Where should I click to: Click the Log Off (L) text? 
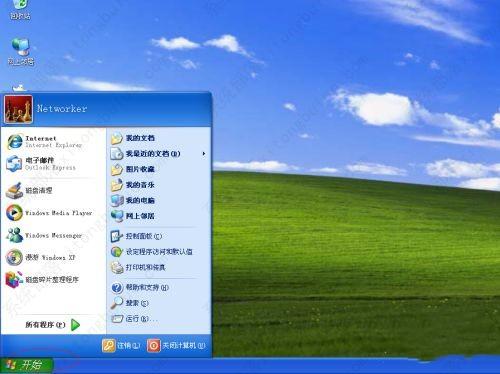click(128, 346)
